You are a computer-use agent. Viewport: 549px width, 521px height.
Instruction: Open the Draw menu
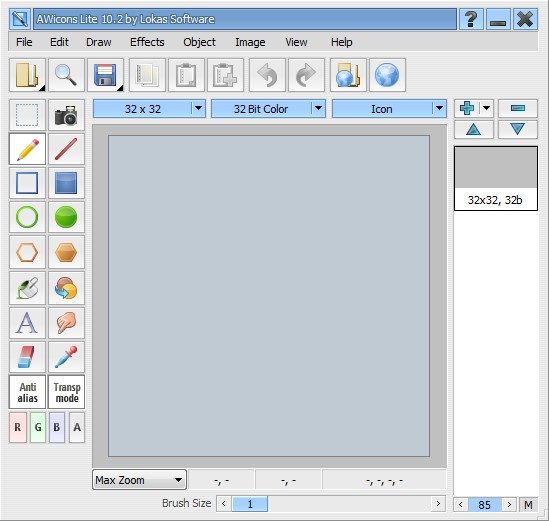(x=99, y=42)
